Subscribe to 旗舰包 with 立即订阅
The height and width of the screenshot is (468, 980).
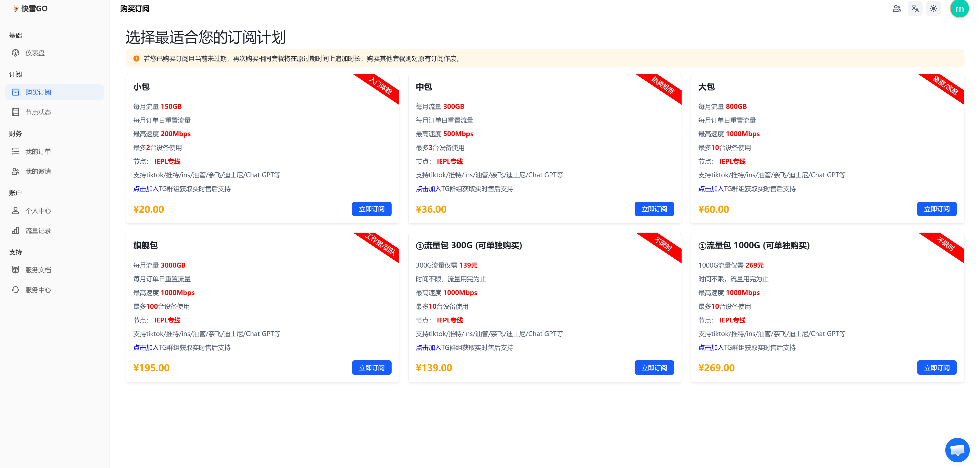pos(371,368)
